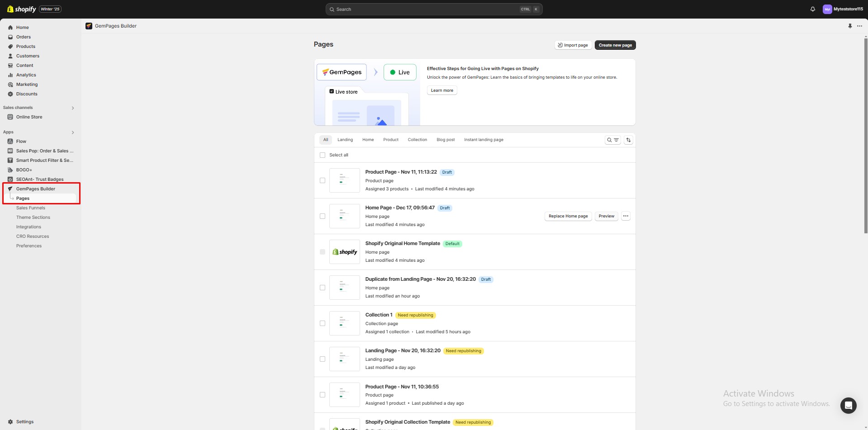
Task: Click the notification bell icon
Action: pos(812,9)
